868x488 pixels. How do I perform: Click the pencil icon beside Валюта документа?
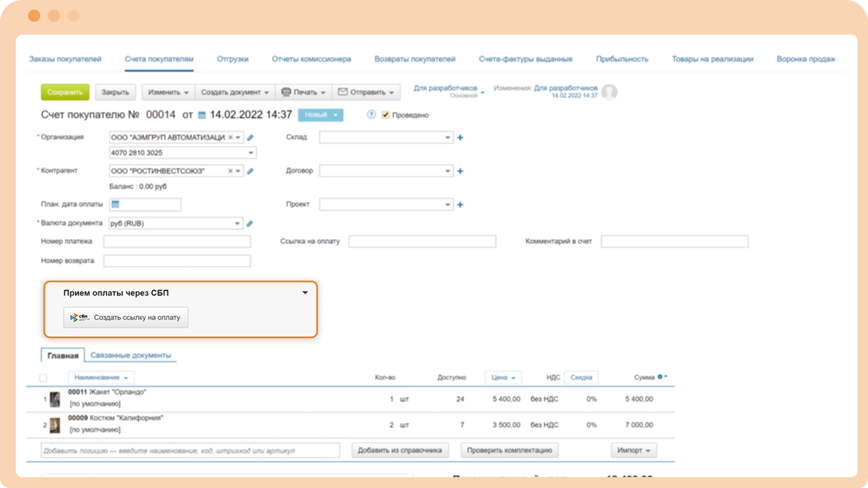tap(250, 224)
